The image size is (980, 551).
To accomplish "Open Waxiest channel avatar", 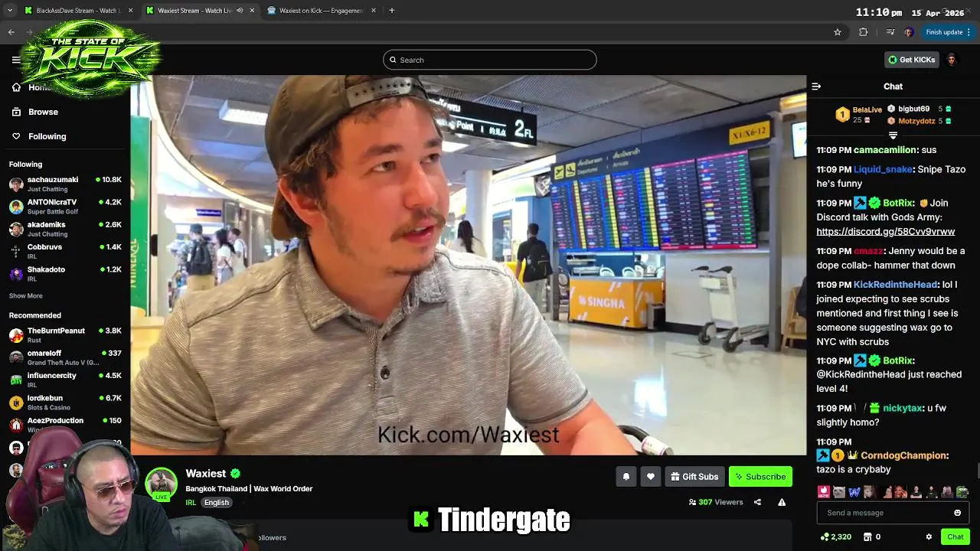I will (162, 484).
